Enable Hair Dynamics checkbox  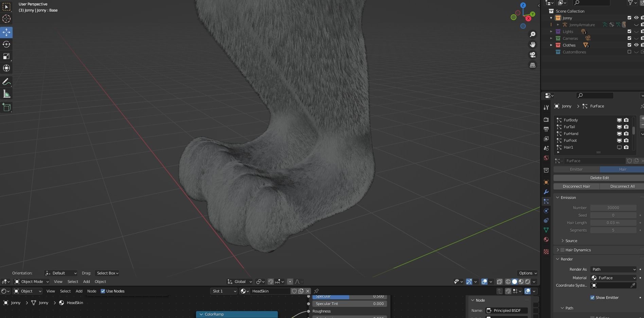point(562,250)
